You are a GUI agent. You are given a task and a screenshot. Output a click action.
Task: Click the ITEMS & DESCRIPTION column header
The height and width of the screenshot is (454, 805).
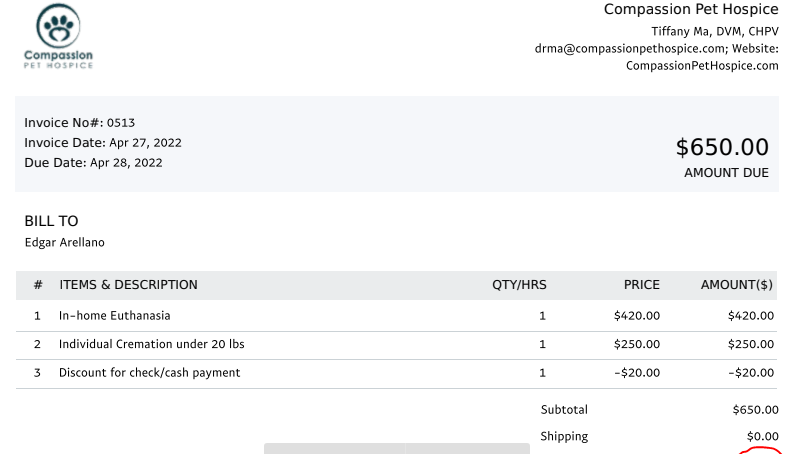(128, 285)
